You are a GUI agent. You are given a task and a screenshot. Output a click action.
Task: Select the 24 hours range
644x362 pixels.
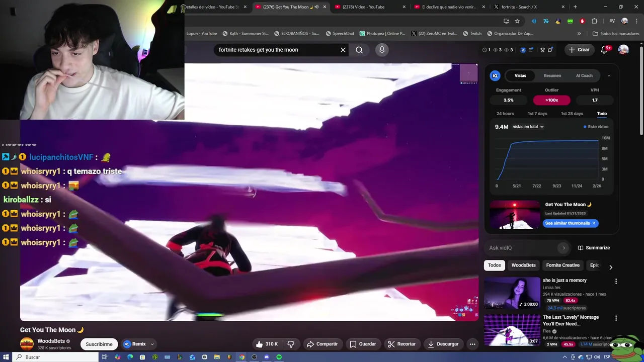[505, 114]
